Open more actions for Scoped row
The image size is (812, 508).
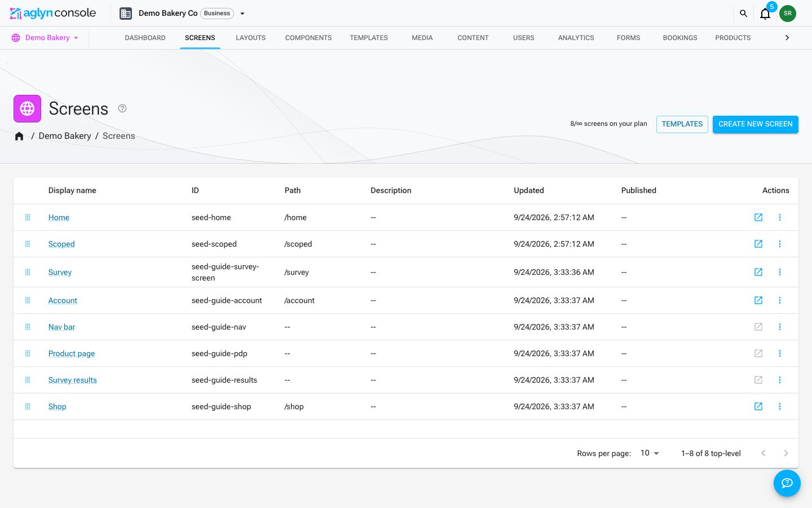(x=780, y=244)
